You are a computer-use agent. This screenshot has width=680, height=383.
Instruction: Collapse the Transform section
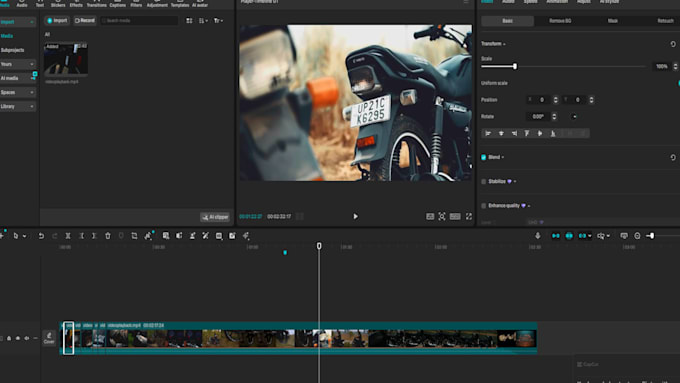504,44
